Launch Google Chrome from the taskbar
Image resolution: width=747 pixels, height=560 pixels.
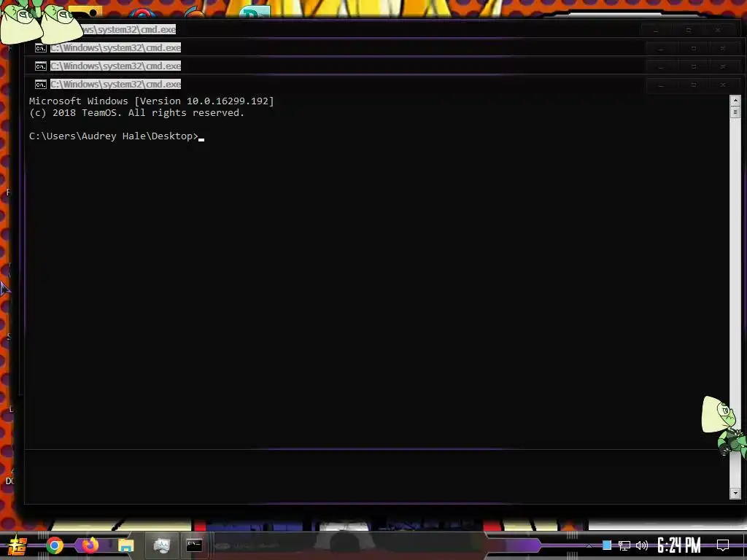click(54, 545)
